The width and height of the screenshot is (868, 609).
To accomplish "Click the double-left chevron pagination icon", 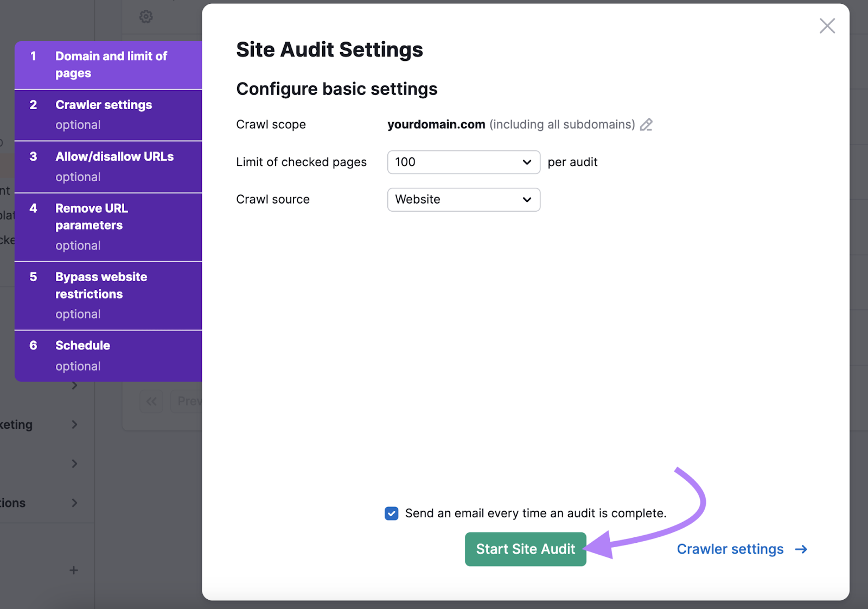I will [x=151, y=401].
